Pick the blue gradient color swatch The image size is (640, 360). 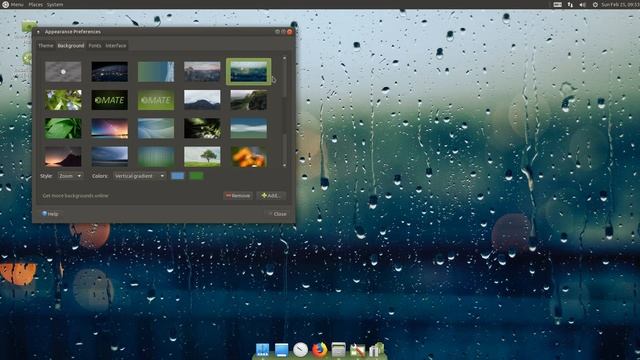pyautogui.click(x=178, y=176)
